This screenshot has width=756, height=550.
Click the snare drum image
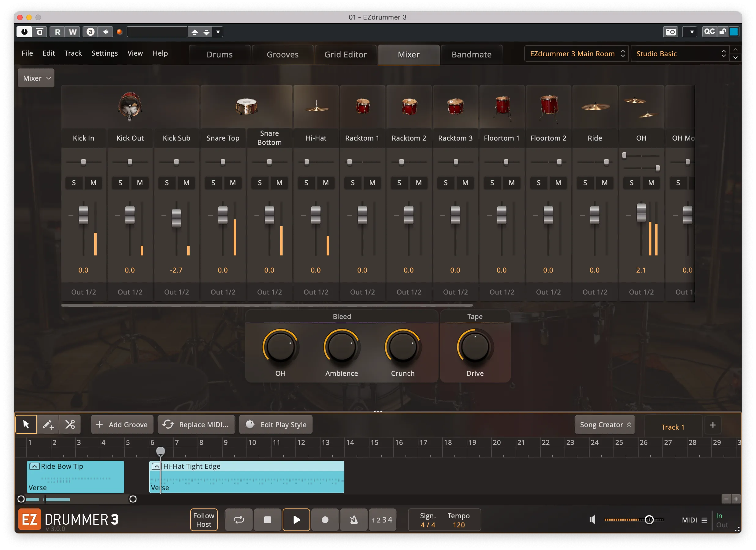point(246,106)
